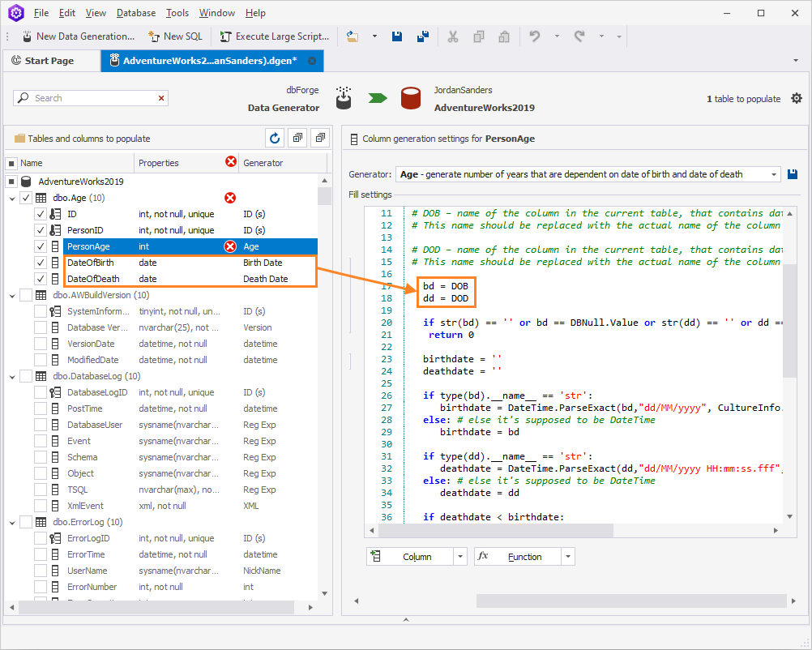Click the Save icon in toolbar
The height and width of the screenshot is (650, 812).
pyautogui.click(x=397, y=36)
